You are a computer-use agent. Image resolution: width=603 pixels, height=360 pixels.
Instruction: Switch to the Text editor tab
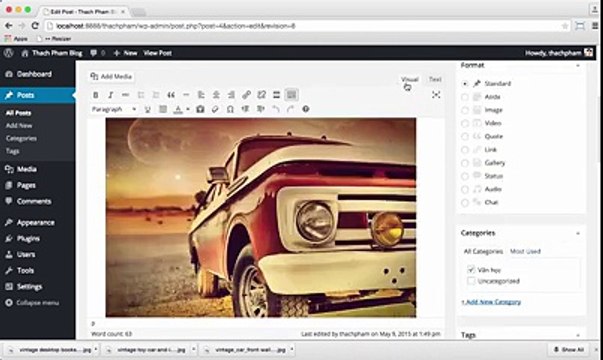pyautogui.click(x=435, y=79)
